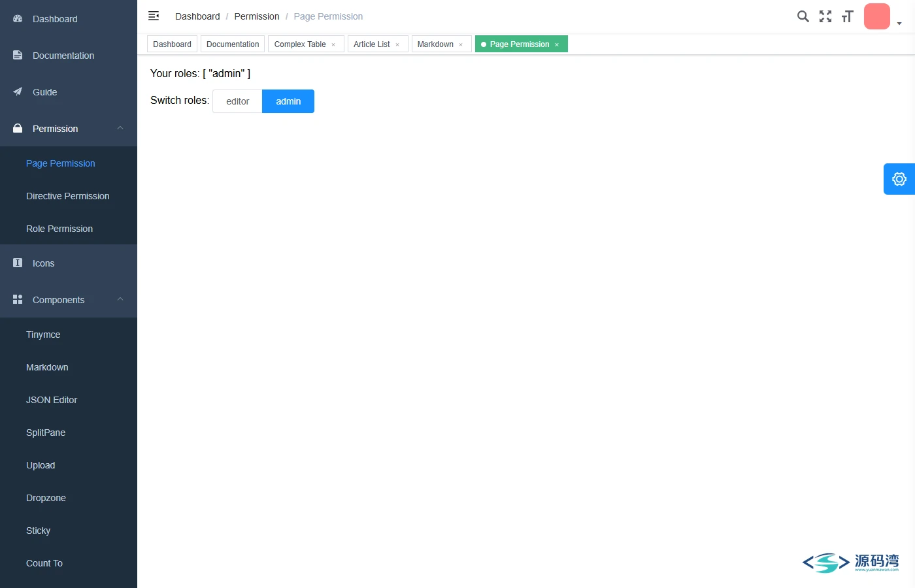915x588 pixels.
Task: Open the header search icon
Action: click(x=803, y=16)
